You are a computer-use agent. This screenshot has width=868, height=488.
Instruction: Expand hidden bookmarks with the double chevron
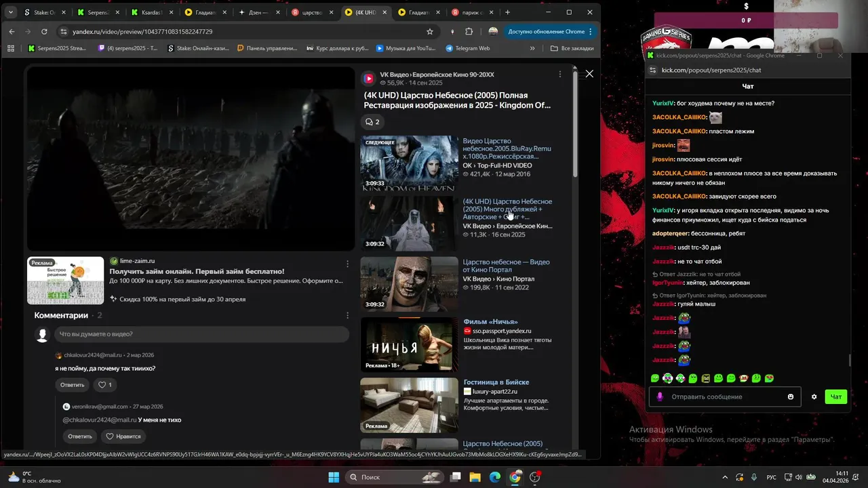pos(532,48)
